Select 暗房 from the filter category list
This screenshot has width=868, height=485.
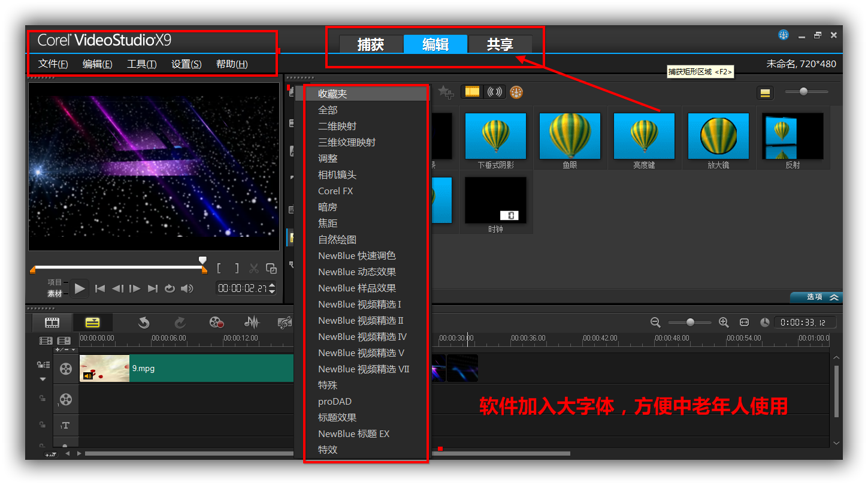pos(328,207)
